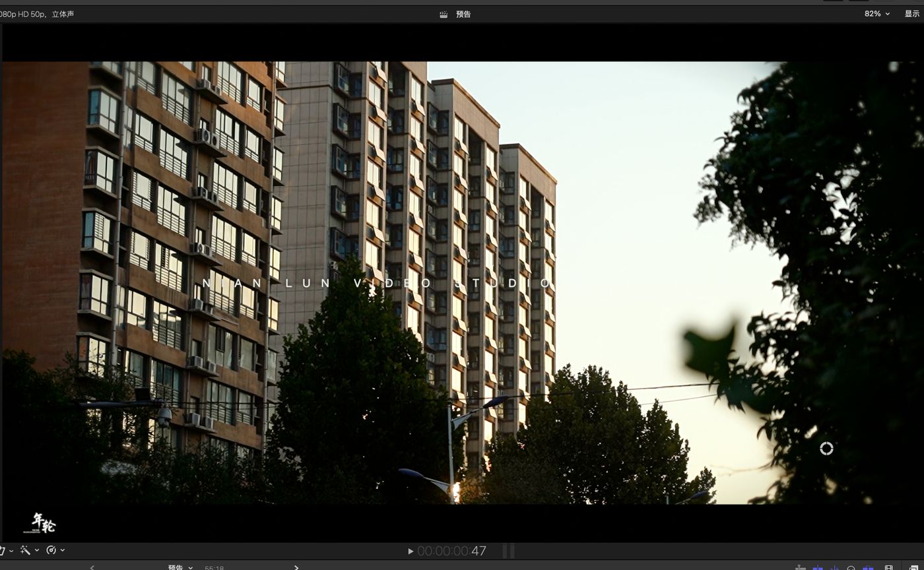Open the 预告 project dropdown in timeline bar
This screenshot has width=924, height=570.
click(x=180, y=567)
